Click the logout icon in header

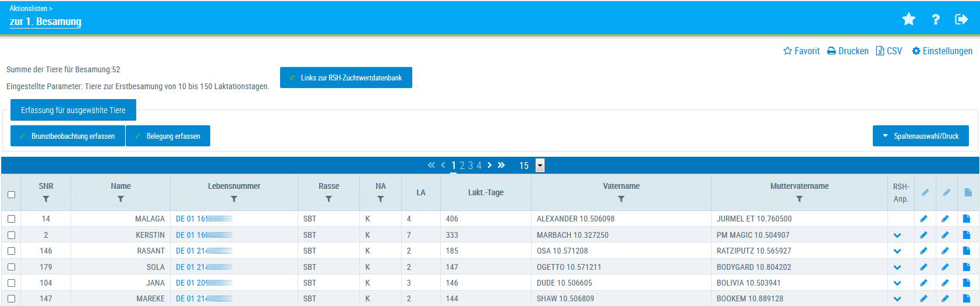click(x=961, y=20)
